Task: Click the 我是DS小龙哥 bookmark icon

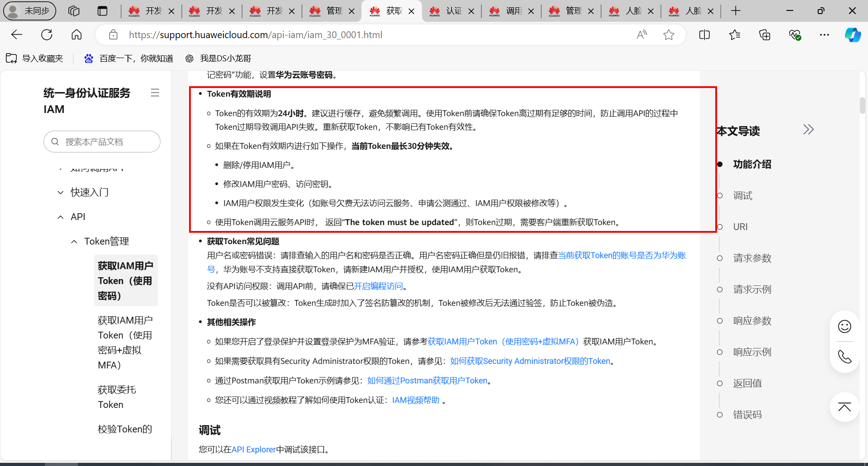Action: tap(189, 58)
